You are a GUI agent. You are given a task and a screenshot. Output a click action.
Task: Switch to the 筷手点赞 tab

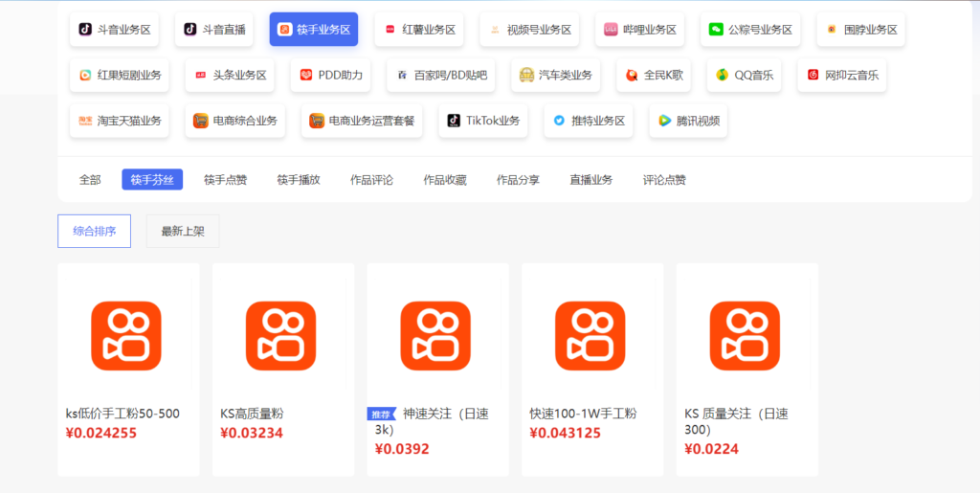tap(226, 180)
